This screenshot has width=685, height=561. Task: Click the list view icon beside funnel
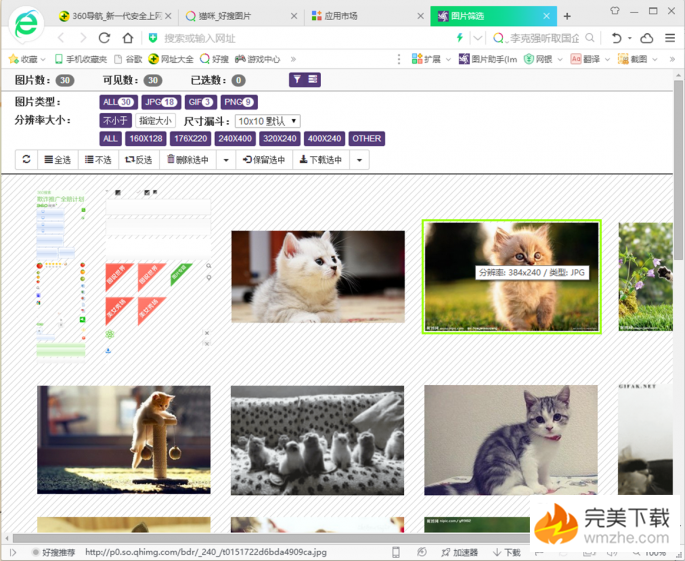pos(313,80)
